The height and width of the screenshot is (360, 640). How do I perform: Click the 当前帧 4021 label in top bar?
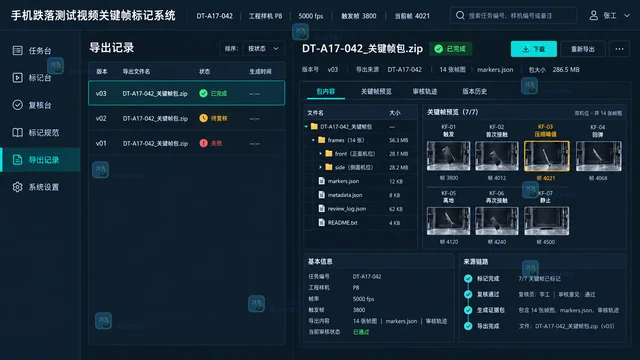pos(412,16)
